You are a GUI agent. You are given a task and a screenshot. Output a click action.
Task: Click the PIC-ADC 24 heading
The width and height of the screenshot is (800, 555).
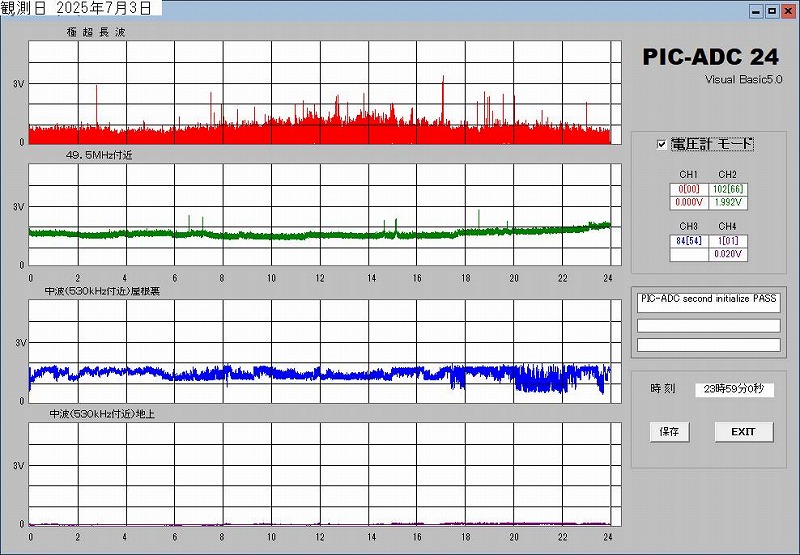[x=710, y=57]
